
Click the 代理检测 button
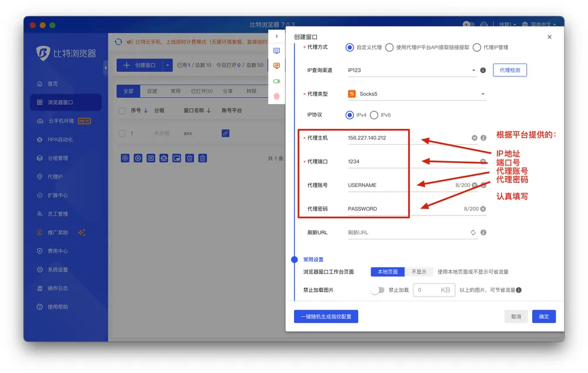click(x=510, y=70)
